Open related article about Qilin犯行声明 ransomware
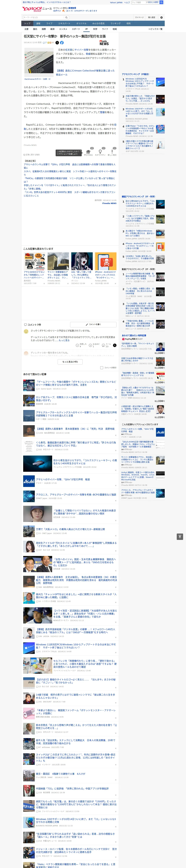 click(x=69, y=166)
